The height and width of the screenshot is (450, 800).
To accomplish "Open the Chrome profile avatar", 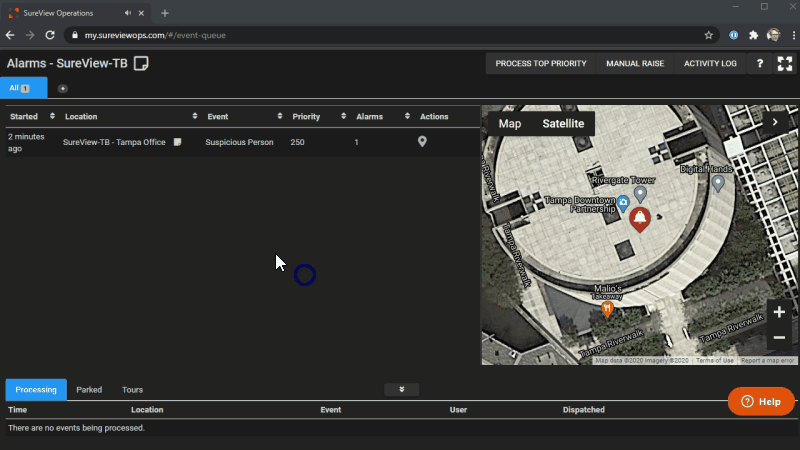I will click(773, 35).
